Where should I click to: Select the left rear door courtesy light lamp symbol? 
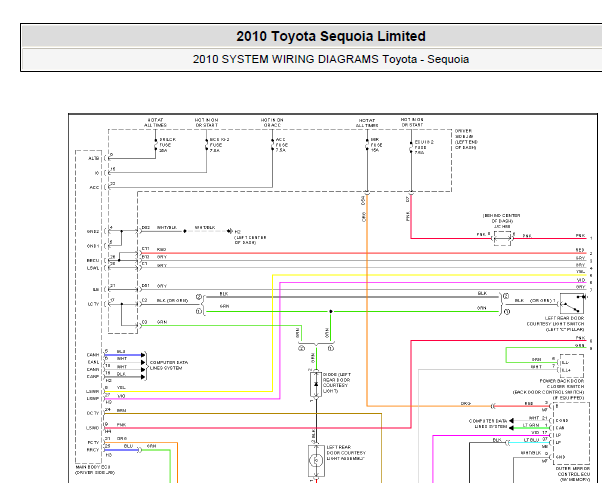pos(316,460)
